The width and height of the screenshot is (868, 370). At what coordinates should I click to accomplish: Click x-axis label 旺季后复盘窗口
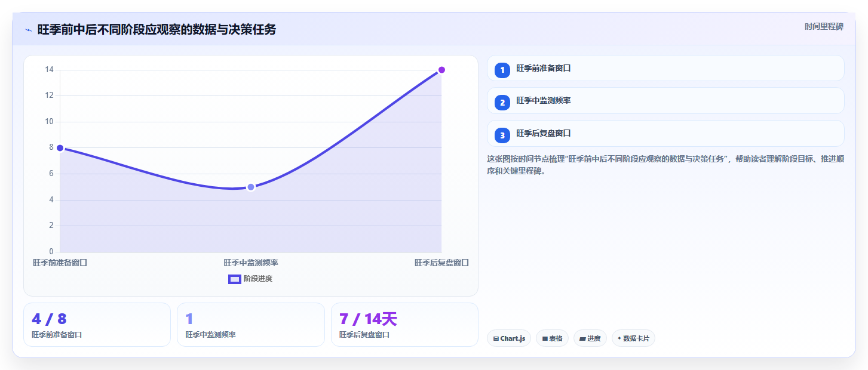(x=441, y=263)
